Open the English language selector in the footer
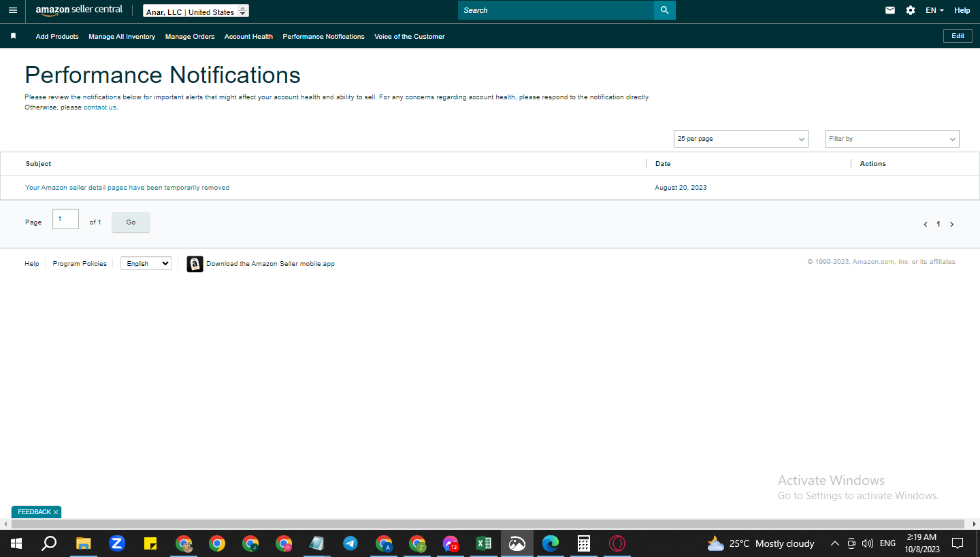Screen dimensions: 980x557 [146, 263]
